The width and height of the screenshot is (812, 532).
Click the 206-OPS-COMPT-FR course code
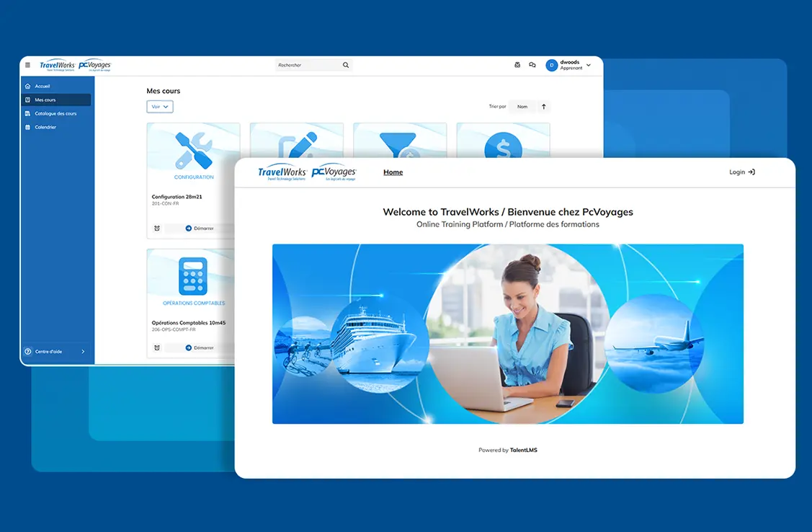174,329
